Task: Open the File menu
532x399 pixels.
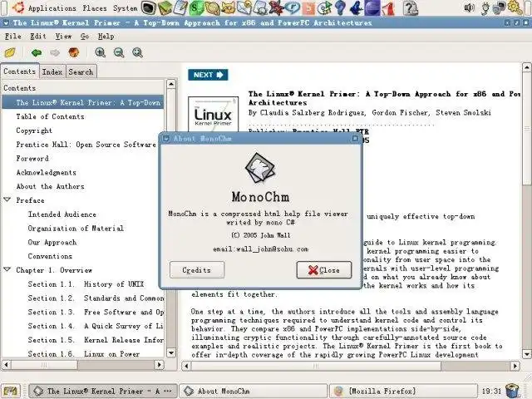Action: [13, 37]
